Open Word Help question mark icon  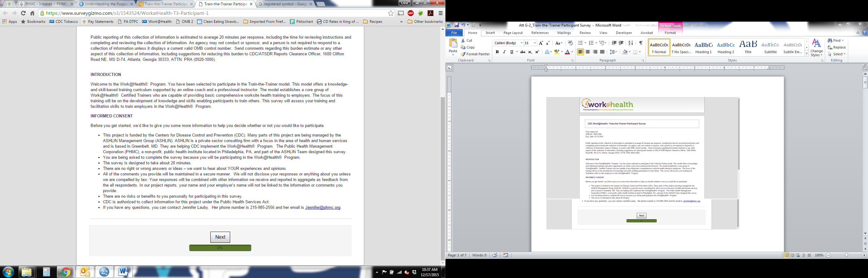point(865,33)
